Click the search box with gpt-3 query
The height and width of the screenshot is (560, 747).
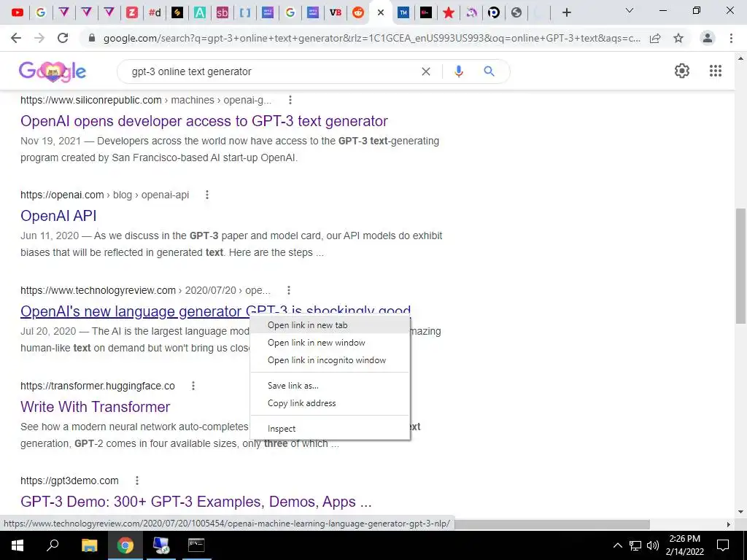[271, 71]
